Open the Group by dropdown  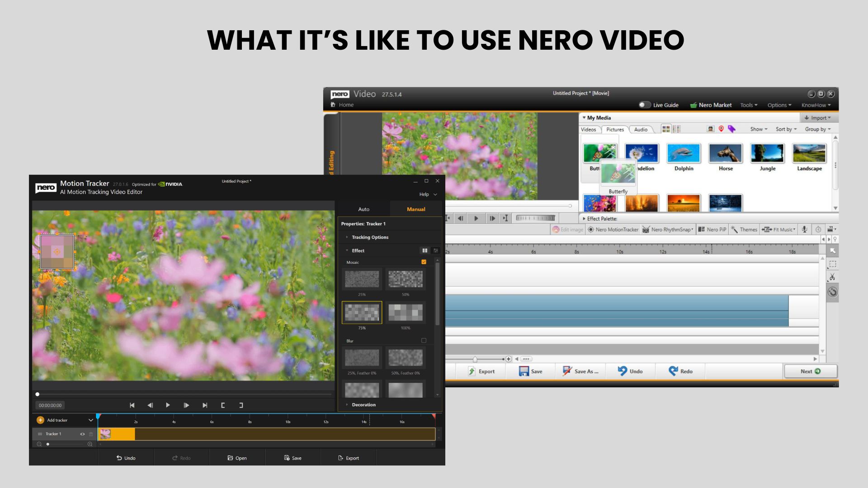(x=818, y=129)
